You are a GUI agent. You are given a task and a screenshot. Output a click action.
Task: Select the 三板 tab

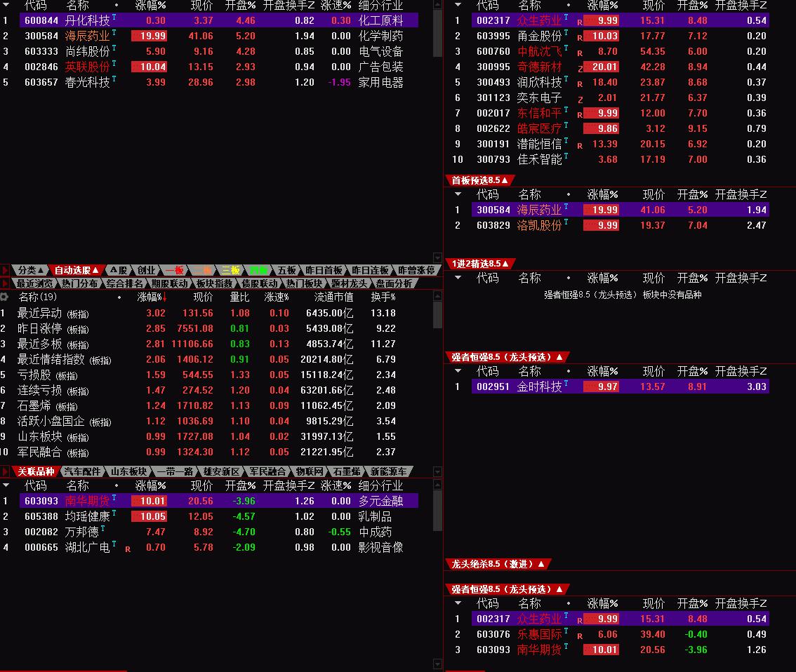tap(230, 270)
